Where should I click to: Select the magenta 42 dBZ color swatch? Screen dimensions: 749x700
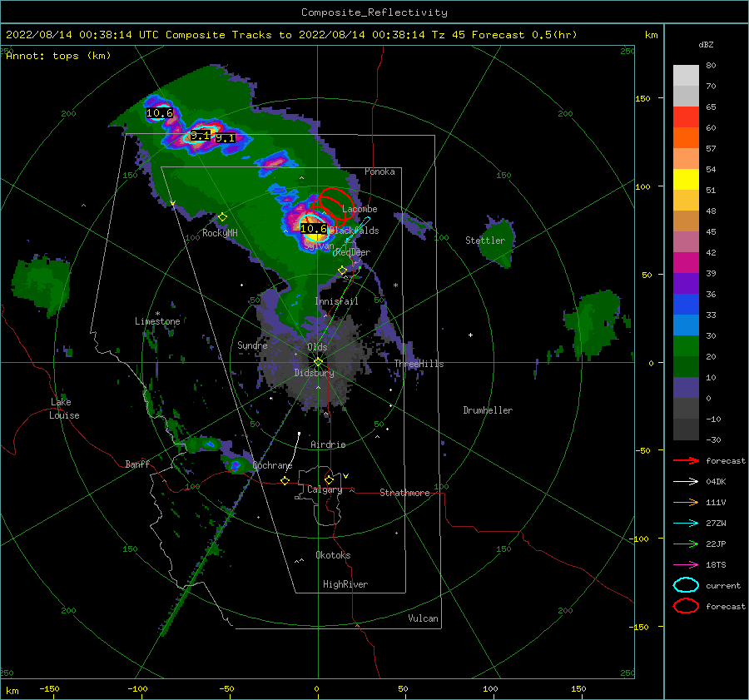click(x=686, y=262)
